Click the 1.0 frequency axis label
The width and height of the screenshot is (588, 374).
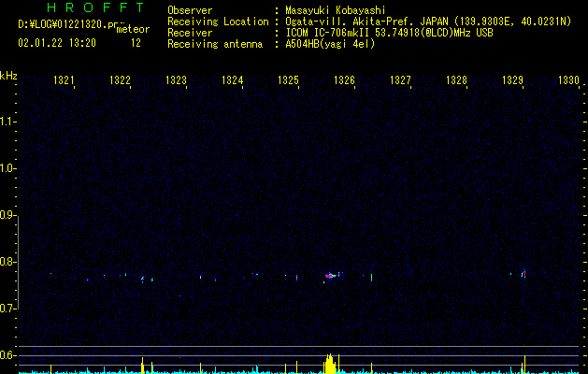(x=7, y=168)
